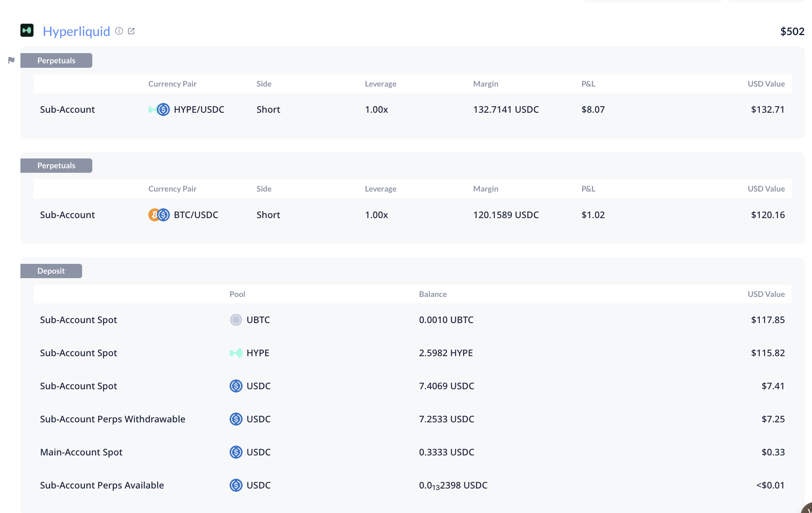Open Hyperliquid external link icon
This screenshot has height=513, width=812.
(x=131, y=31)
